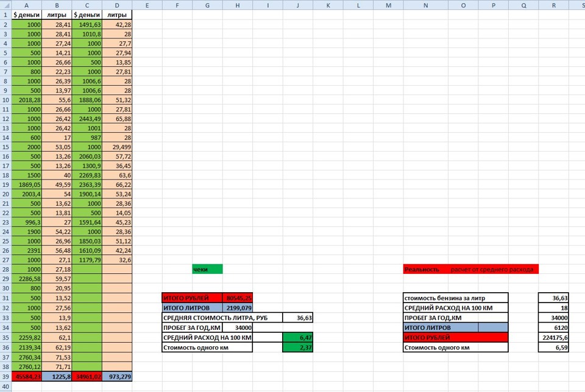Click the 'литры' header in column D
Image resolution: width=585 pixels, height=392 pixels.
point(117,15)
